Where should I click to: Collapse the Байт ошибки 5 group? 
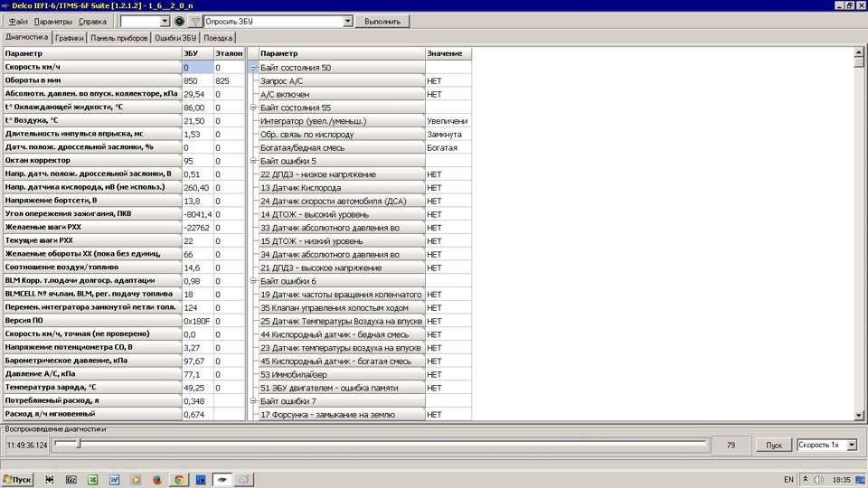point(253,161)
